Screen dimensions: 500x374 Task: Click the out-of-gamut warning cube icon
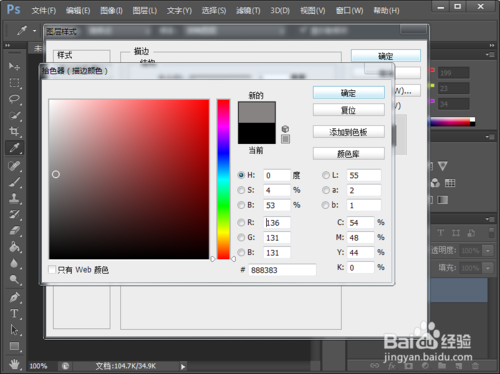(285, 129)
